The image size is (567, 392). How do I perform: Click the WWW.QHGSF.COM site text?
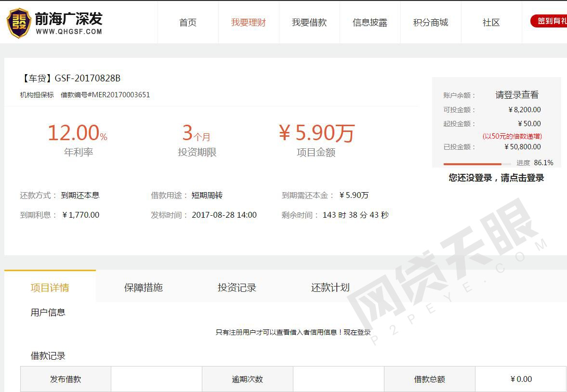[69, 32]
